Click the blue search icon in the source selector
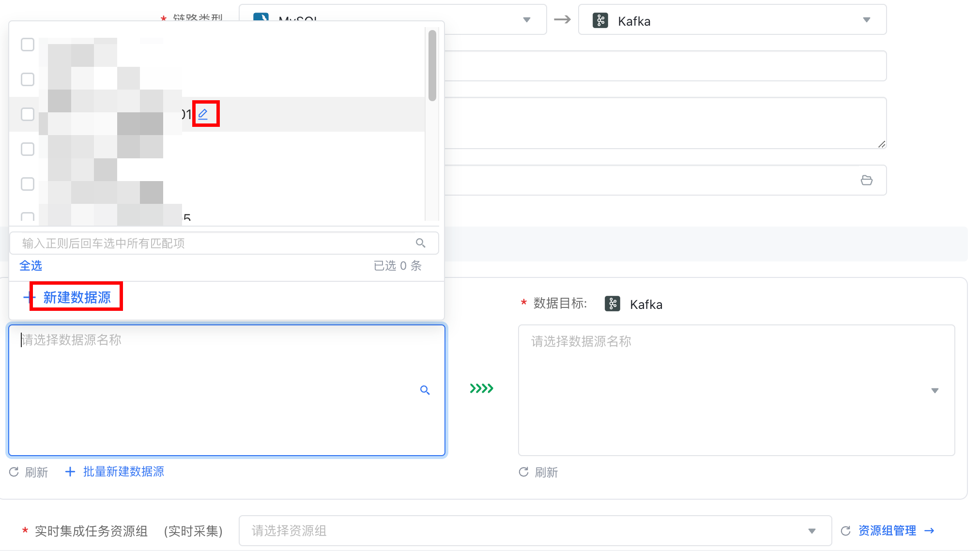Viewport: 980px width, 551px height. [x=425, y=390]
